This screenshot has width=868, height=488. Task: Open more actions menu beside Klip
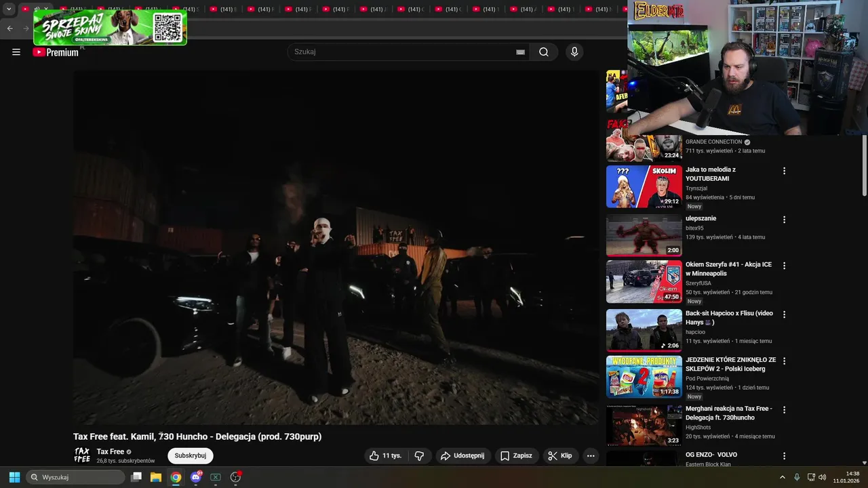(x=591, y=456)
